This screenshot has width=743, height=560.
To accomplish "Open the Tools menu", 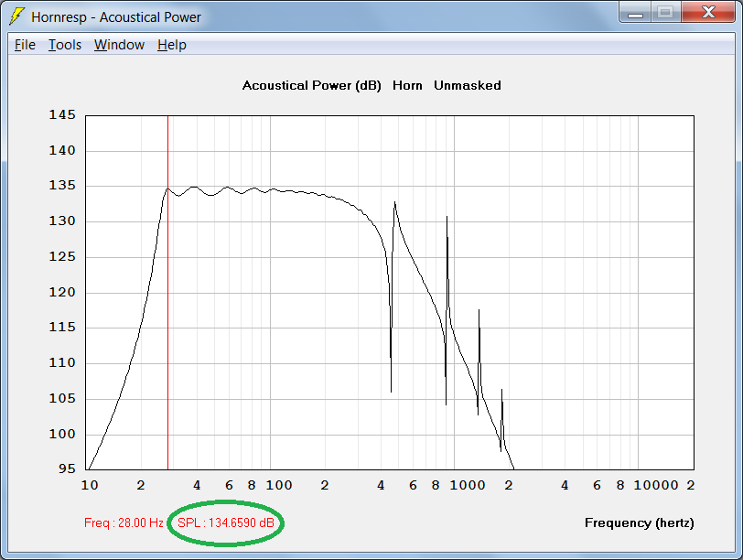I will [x=64, y=45].
